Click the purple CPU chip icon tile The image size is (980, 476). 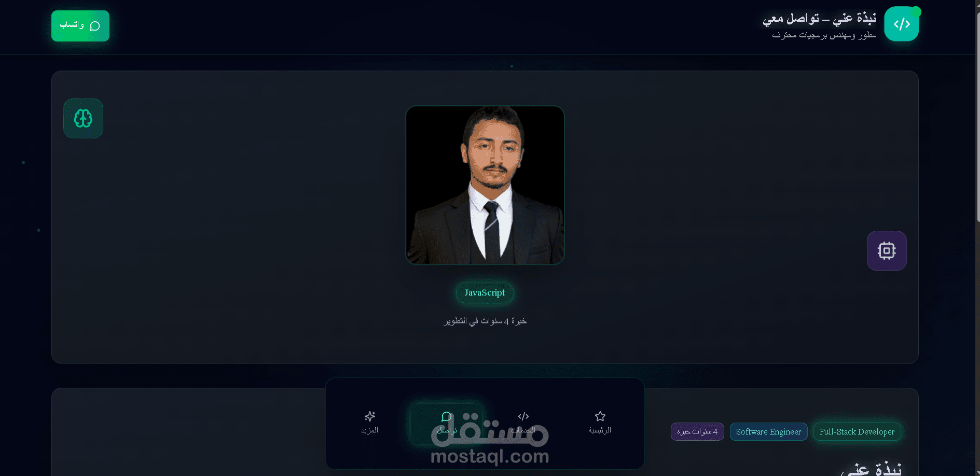887,250
